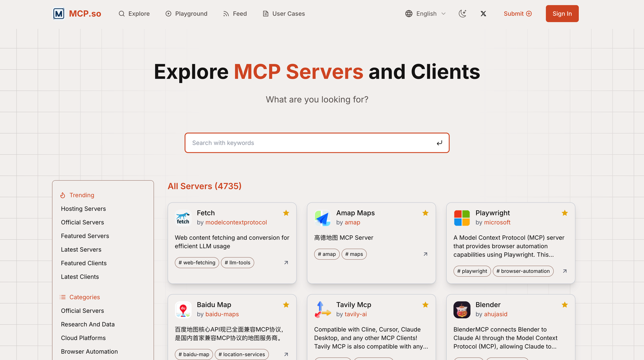Select Hosting Servers in sidebar

point(84,209)
